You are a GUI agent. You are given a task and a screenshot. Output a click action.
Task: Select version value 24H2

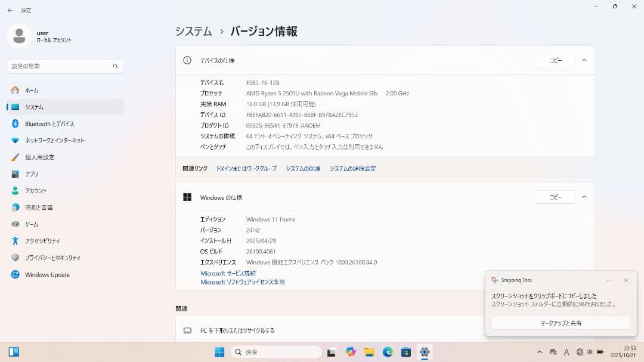(253, 230)
